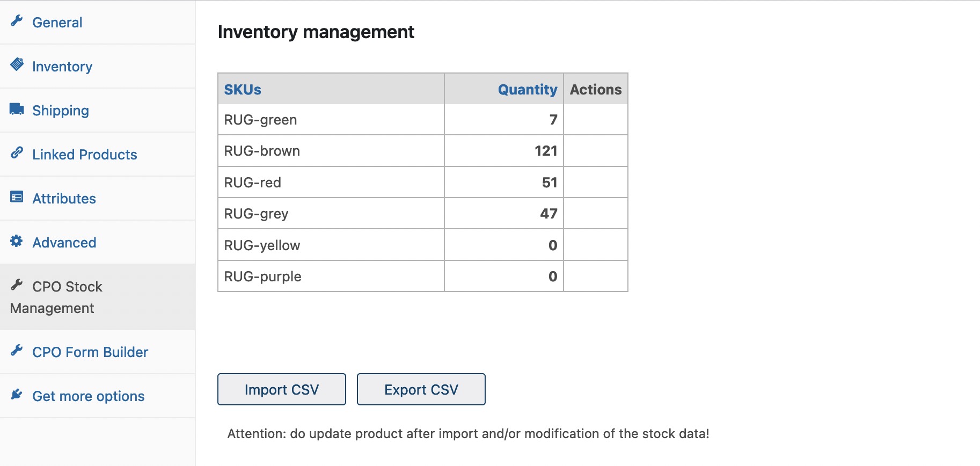
Task: Switch to the Shipping tab
Action: pyautogui.click(x=61, y=111)
